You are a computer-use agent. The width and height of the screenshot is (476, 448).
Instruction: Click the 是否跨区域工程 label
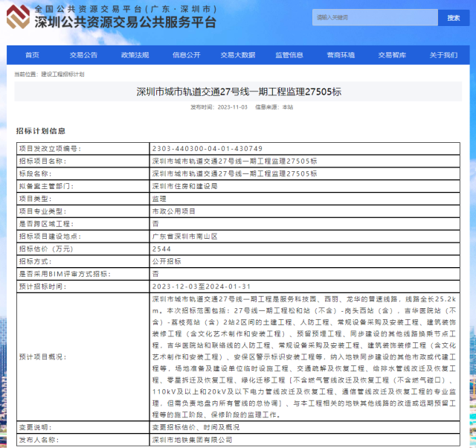pyautogui.click(x=46, y=224)
